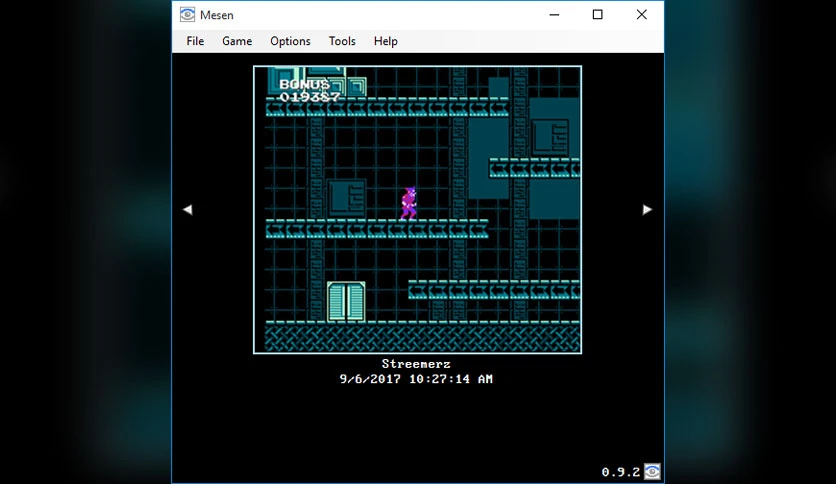Screen dimensions: 836x484
Task: Open the Help menu
Action: click(x=385, y=41)
